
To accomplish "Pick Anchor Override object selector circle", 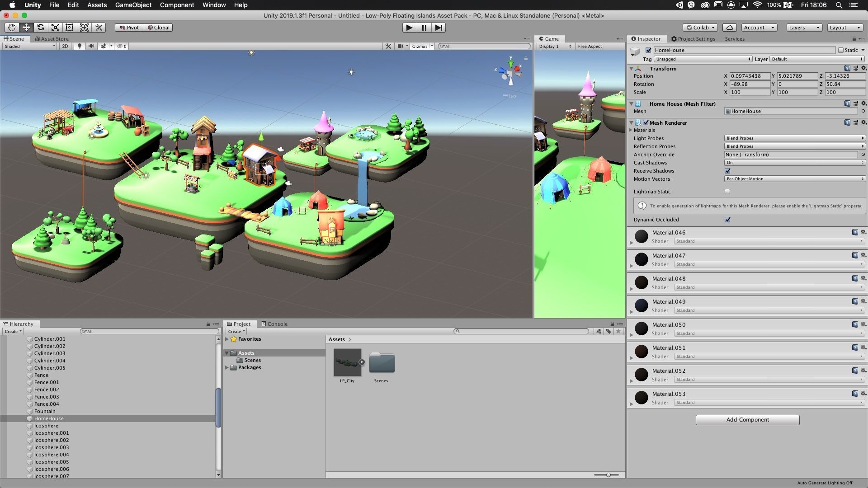I will [x=863, y=155].
